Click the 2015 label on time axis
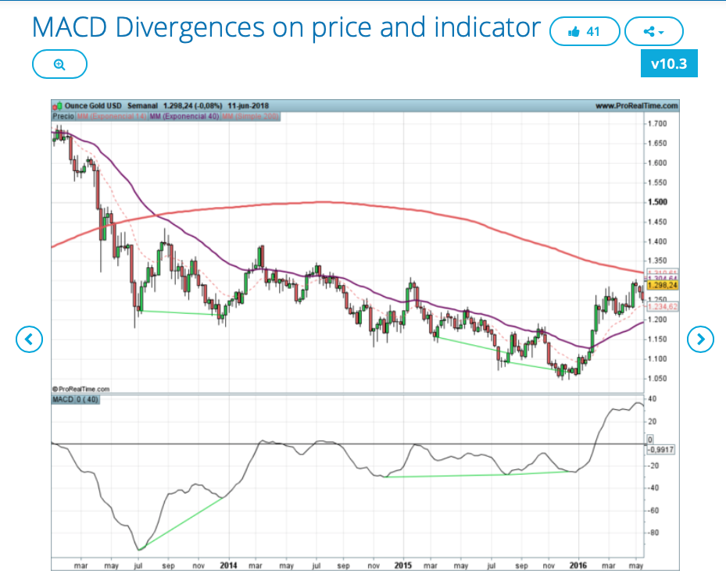 point(402,565)
